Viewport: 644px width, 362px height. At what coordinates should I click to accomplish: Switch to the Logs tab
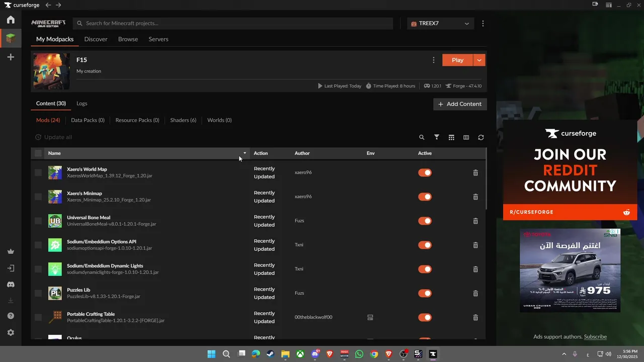(x=82, y=103)
